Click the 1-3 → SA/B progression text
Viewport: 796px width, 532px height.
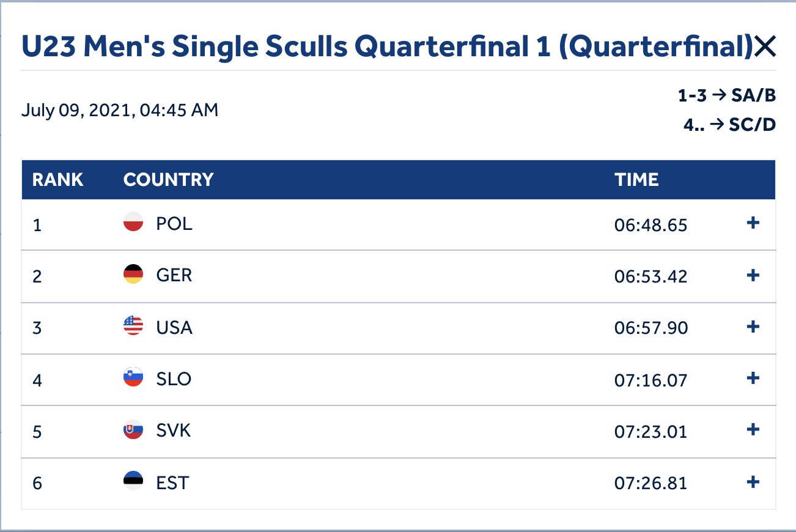click(726, 95)
